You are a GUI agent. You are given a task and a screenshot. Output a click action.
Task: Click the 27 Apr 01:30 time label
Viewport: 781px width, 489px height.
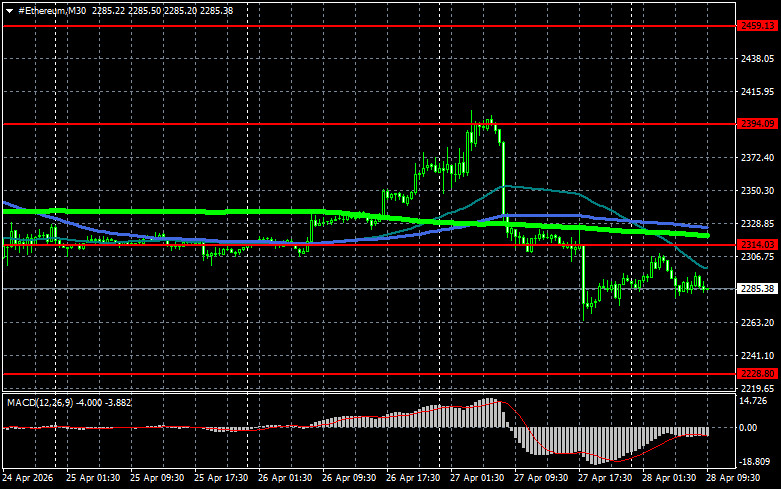477,478
